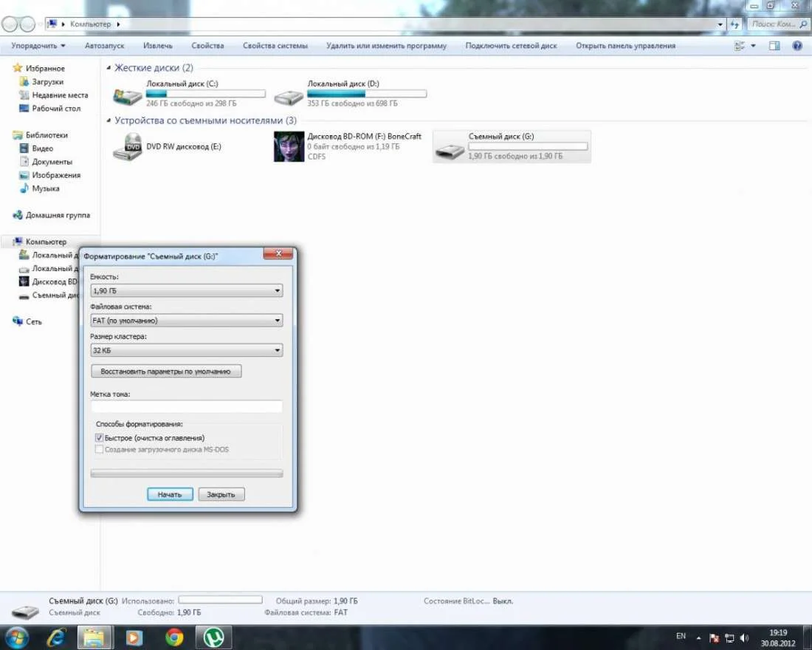Open the Windows Start orb
This screenshot has width=812, height=650.
(x=16, y=637)
